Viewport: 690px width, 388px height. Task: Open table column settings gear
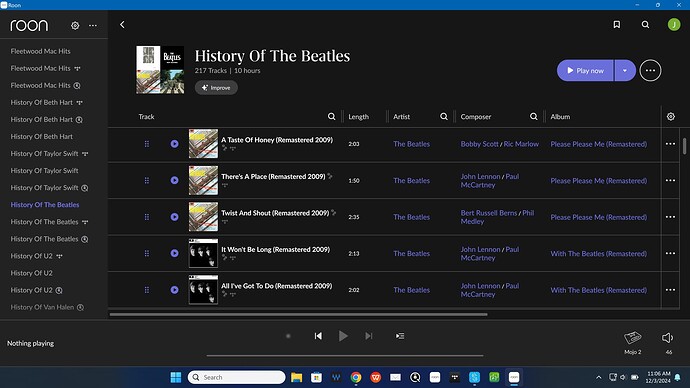click(x=671, y=117)
